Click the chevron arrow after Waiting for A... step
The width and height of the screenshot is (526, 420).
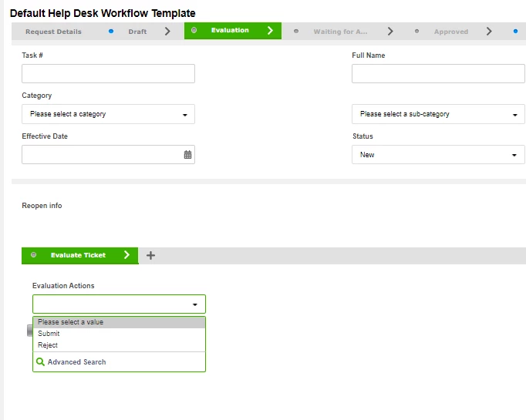point(390,32)
